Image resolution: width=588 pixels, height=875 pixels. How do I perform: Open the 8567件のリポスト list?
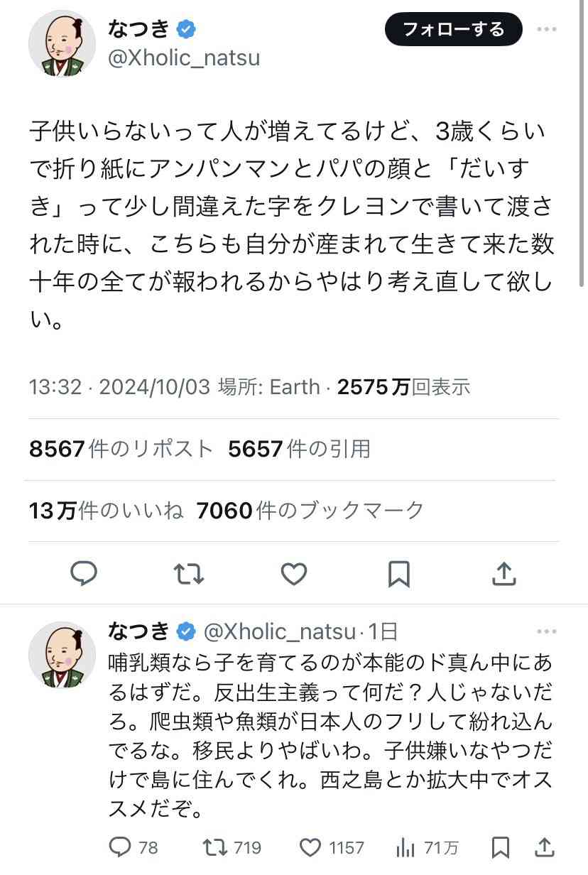point(121,449)
